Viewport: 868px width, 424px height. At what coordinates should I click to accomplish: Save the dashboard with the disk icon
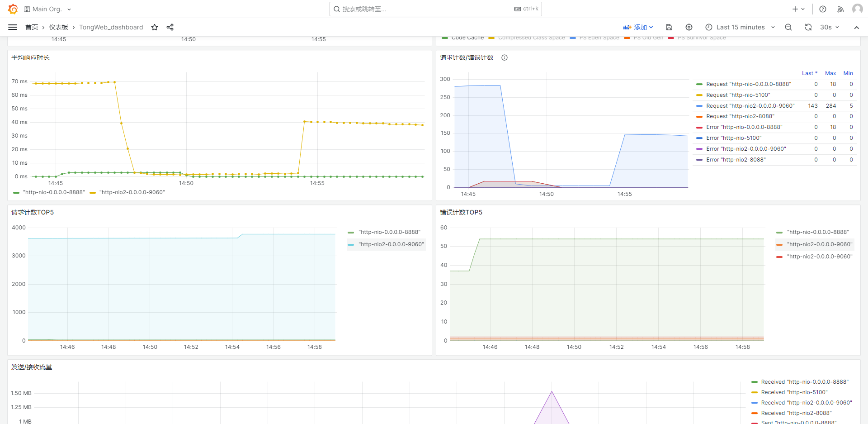669,27
